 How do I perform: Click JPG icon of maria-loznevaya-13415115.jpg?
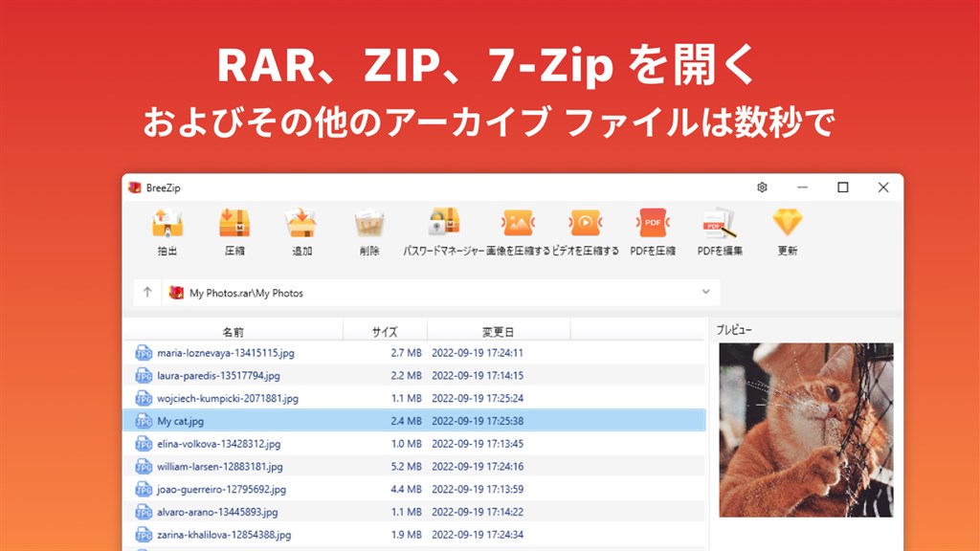pos(144,353)
